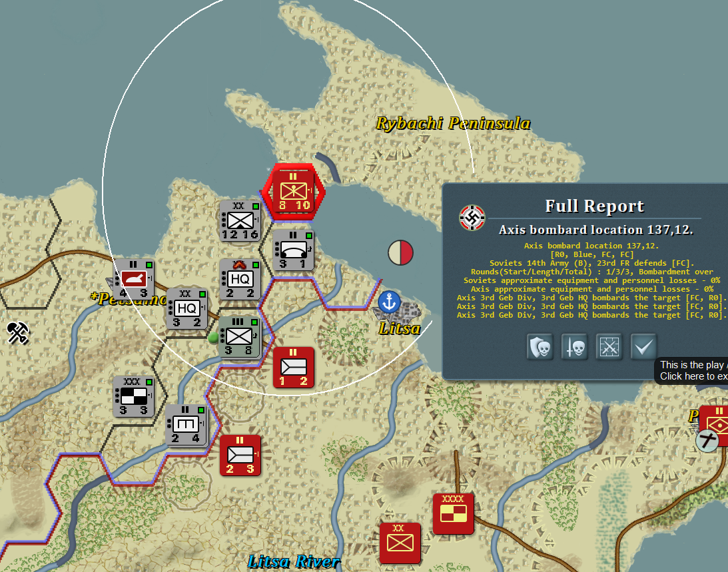Select the red Soviet counter 1-2
This screenshot has height=572, width=728.
click(x=294, y=368)
